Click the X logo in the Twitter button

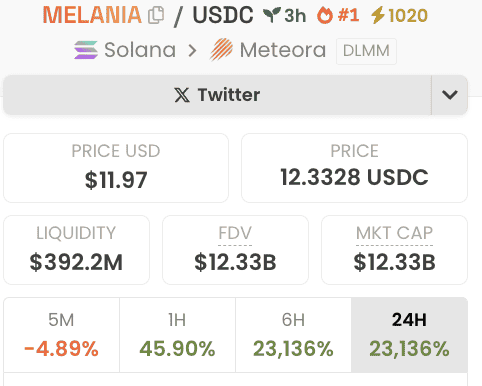(182, 95)
